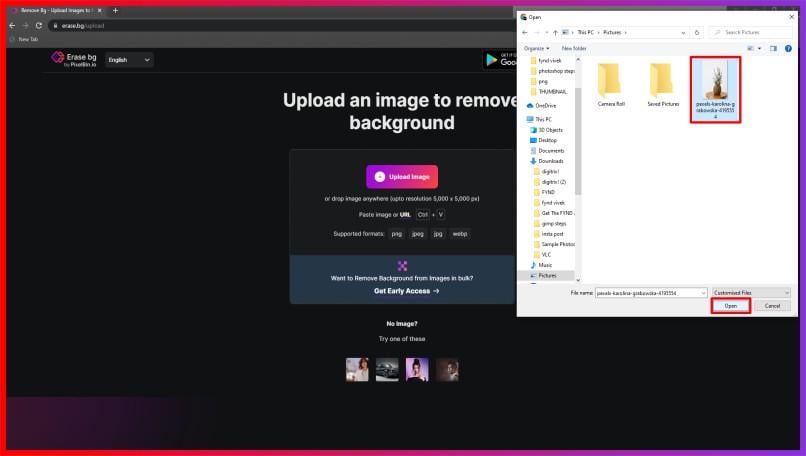The width and height of the screenshot is (806, 456).
Task: Open the Get Early Access link
Action: (406, 291)
